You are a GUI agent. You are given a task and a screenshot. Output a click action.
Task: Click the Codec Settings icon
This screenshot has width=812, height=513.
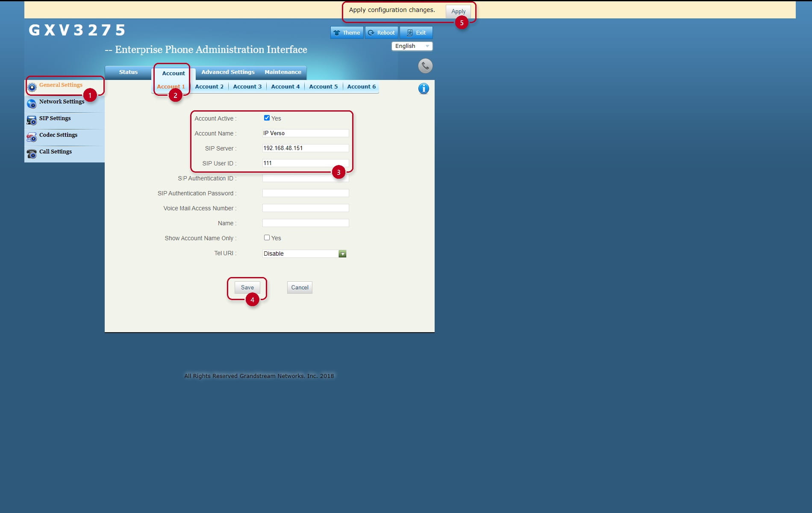pos(32,137)
